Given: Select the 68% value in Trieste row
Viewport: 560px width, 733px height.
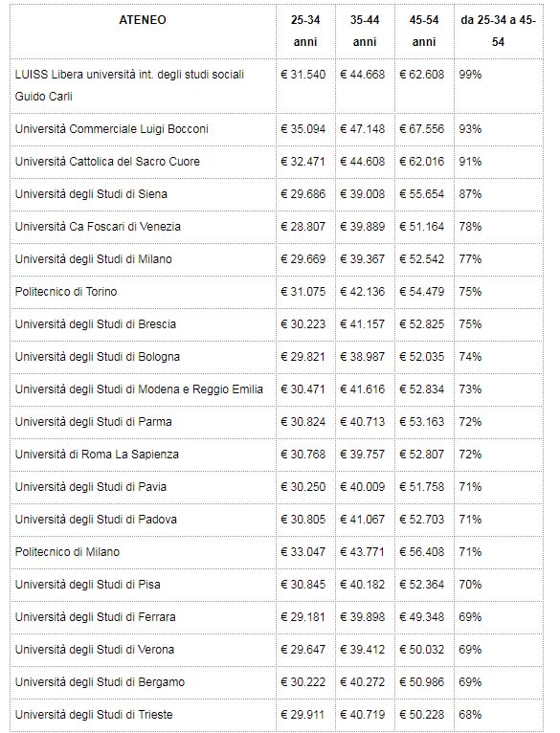Looking at the screenshot, I should coord(470,715).
